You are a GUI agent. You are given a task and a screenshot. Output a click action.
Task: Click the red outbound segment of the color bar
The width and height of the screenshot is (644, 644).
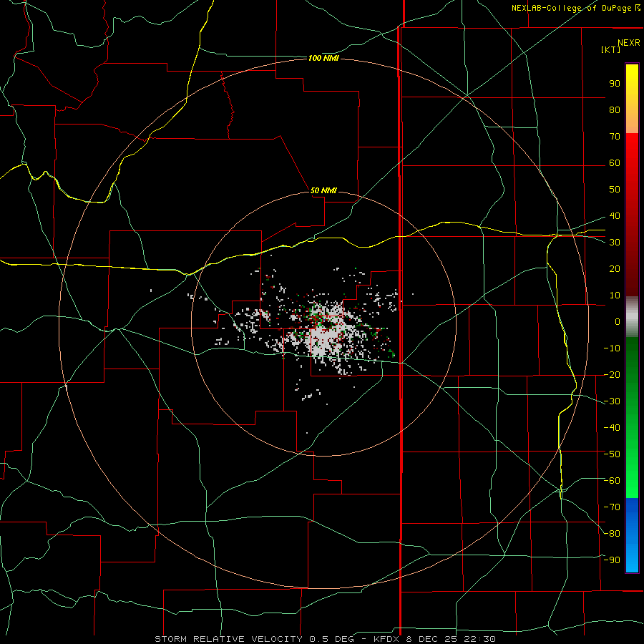[632, 215]
